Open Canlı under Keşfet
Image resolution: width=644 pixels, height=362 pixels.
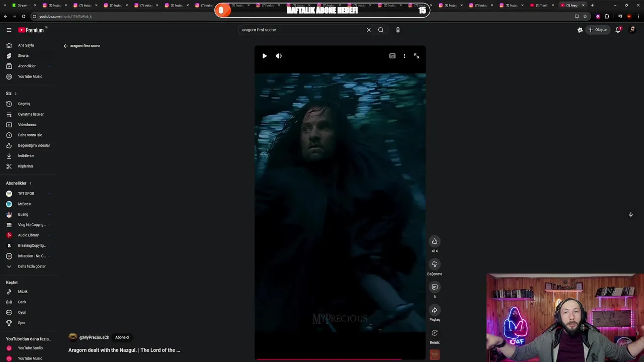point(28,302)
